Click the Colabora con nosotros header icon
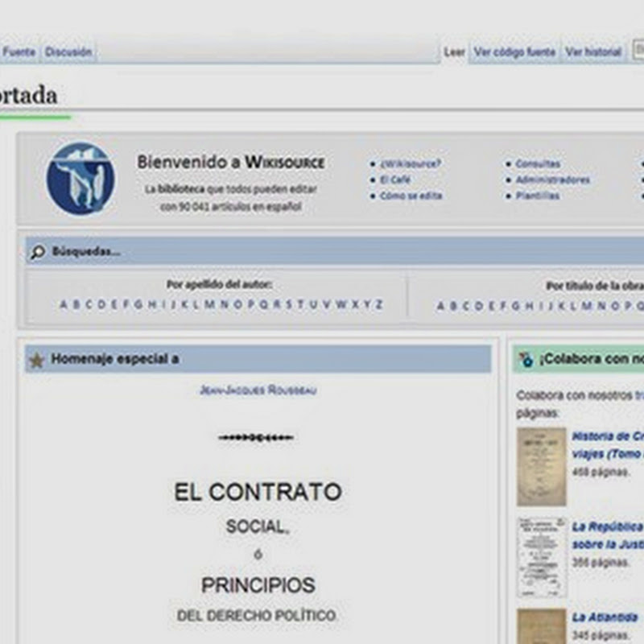Viewport: 644px width, 644px height. click(526, 359)
